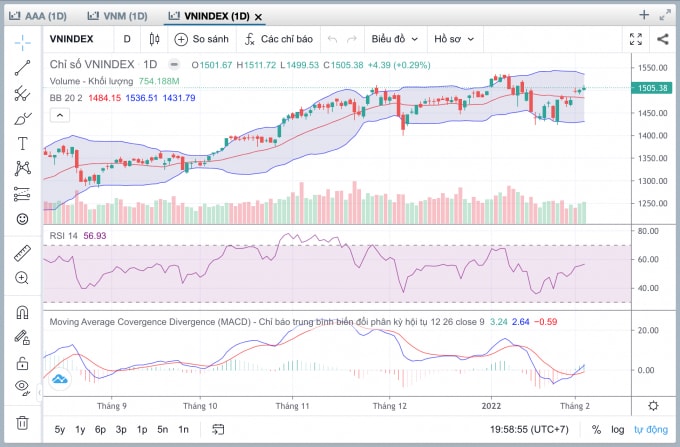
Task: Open D interval selector
Action: (127, 39)
